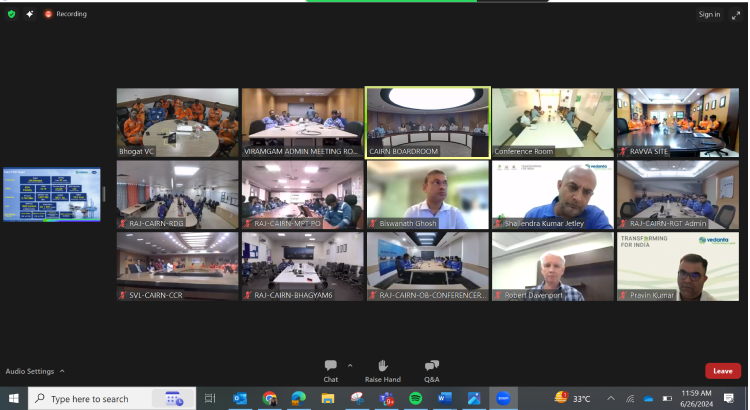Click the green encryption shield icon
Image resolution: width=750 pixels, height=410 pixels.
coord(12,14)
